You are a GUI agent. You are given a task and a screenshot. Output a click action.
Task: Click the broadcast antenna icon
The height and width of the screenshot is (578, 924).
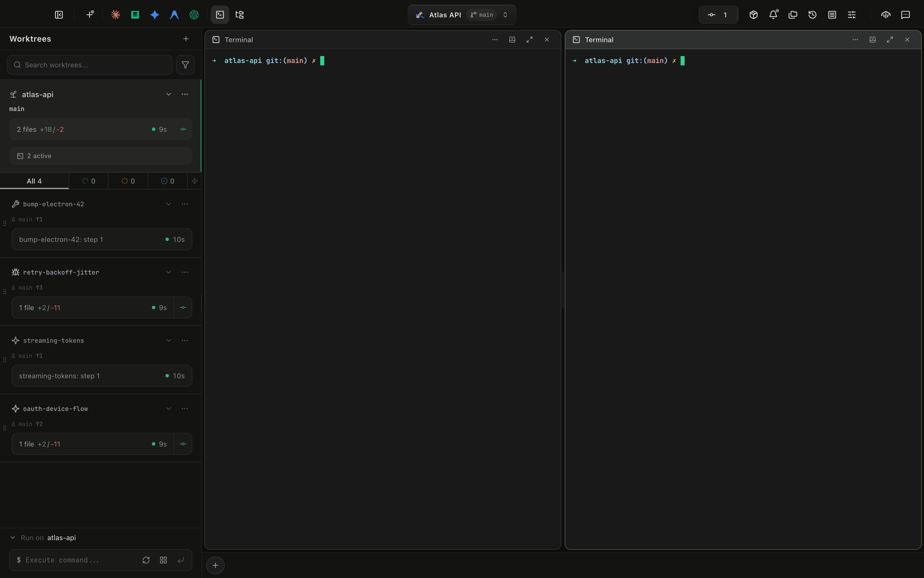coord(886,15)
